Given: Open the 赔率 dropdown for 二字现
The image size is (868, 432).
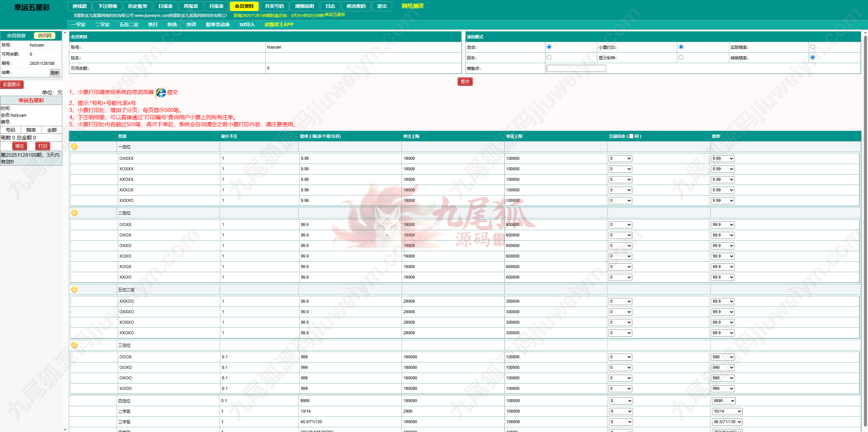Looking at the screenshot, I should pyautogui.click(x=727, y=411).
